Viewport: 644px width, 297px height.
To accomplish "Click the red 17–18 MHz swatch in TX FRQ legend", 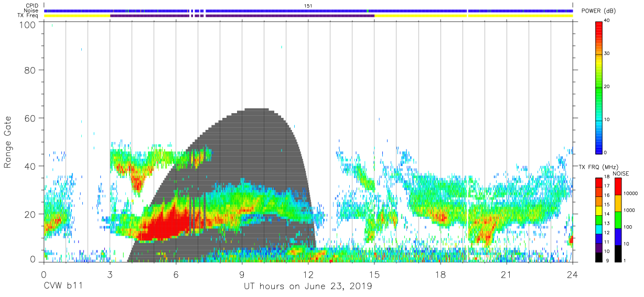I will point(599,183).
